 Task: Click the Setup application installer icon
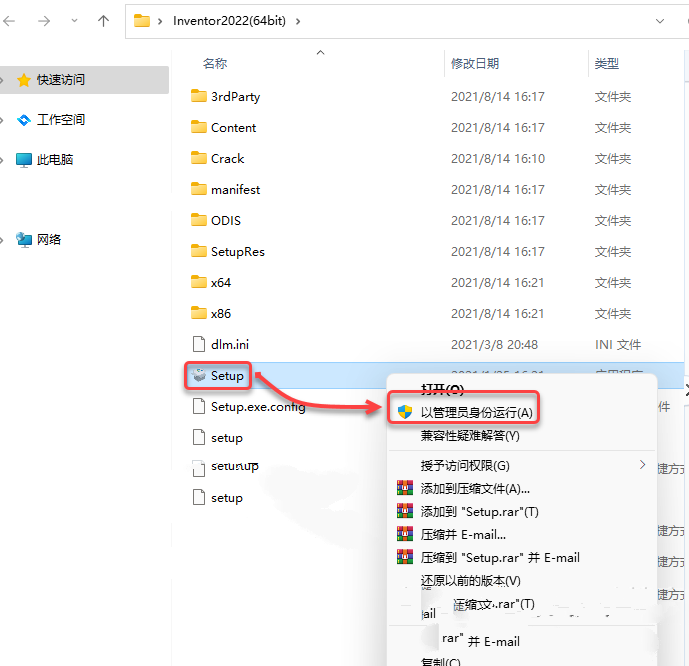tap(199, 375)
